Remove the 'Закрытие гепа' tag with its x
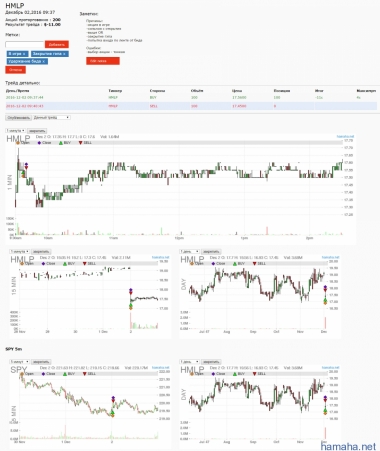Viewport: 380px width, 451px height. coord(64,54)
